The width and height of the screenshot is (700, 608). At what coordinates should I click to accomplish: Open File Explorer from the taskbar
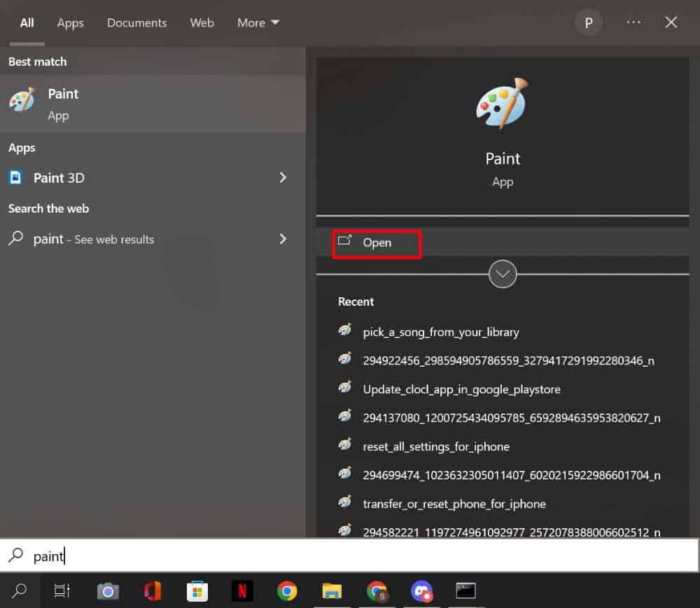[x=332, y=591]
